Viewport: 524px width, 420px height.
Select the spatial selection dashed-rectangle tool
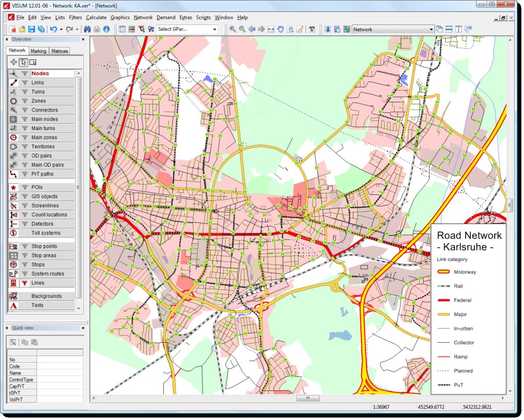pos(33,62)
